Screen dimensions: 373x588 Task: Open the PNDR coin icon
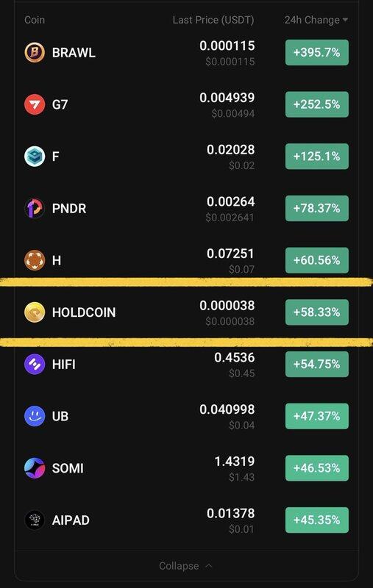[x=35, y=208]
